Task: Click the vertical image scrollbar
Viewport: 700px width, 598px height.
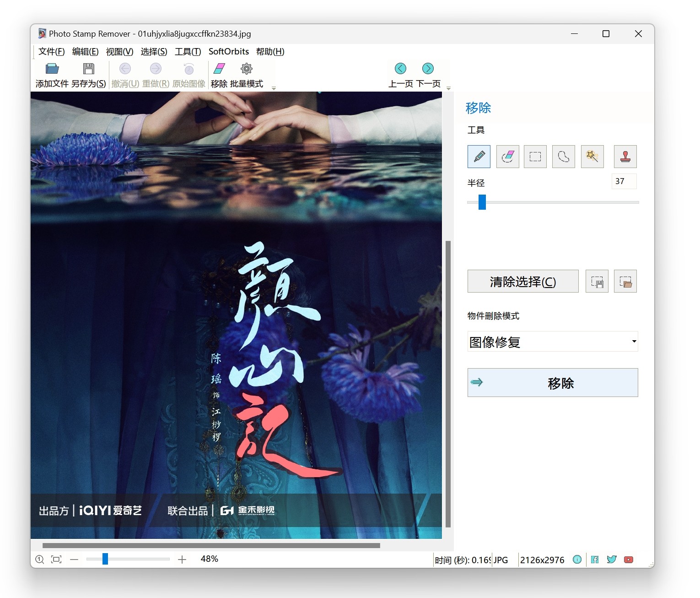Action: point(448,384)
